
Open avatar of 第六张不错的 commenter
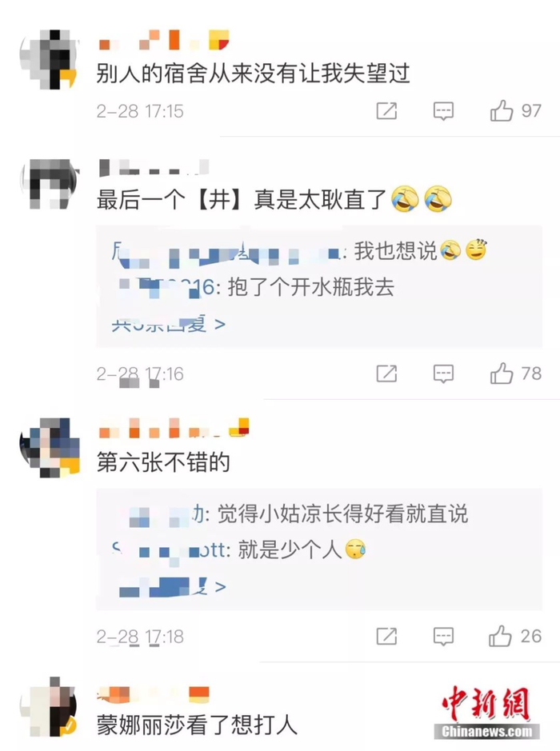50,447
